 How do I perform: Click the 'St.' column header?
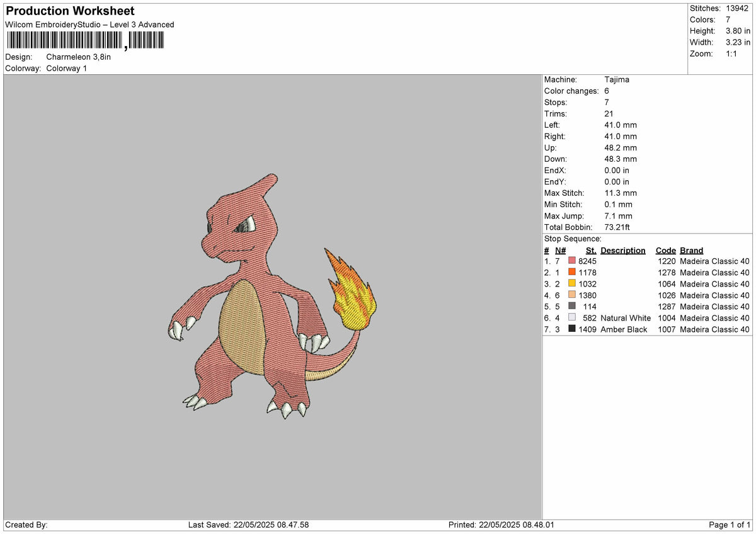[591, 250]
